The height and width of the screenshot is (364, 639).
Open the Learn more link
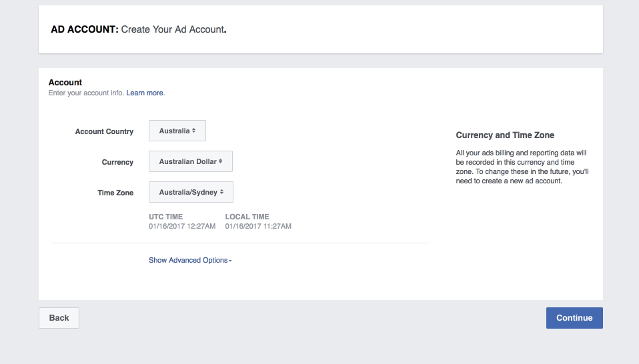[x=145, y=93]
